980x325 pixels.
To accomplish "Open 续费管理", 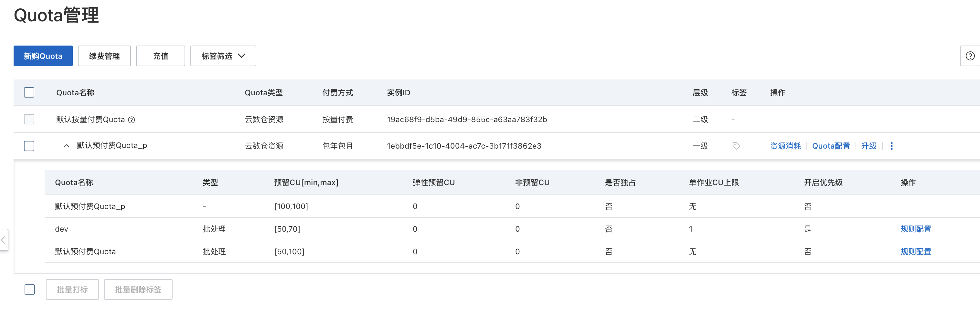I will coord(104,56).
